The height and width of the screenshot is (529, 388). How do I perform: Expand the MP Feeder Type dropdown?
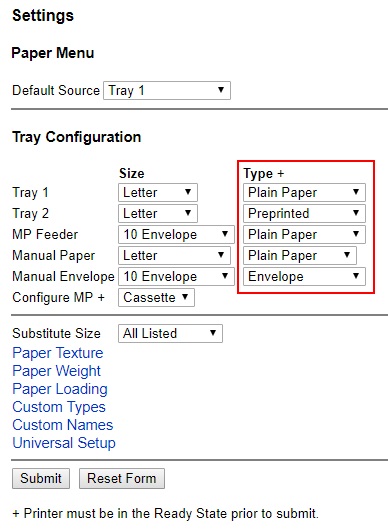(x=304, y=234)
